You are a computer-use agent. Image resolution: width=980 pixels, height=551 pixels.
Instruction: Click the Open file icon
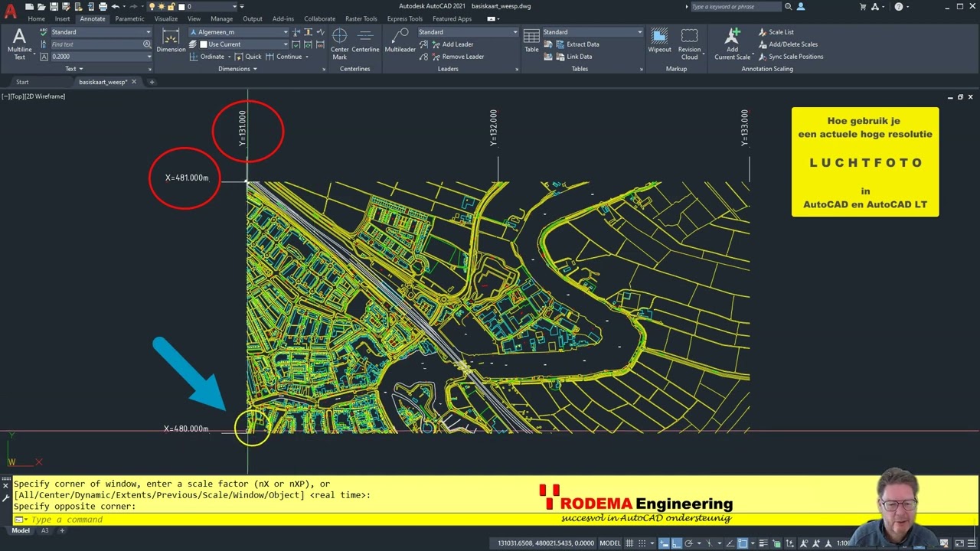(41, 7)
